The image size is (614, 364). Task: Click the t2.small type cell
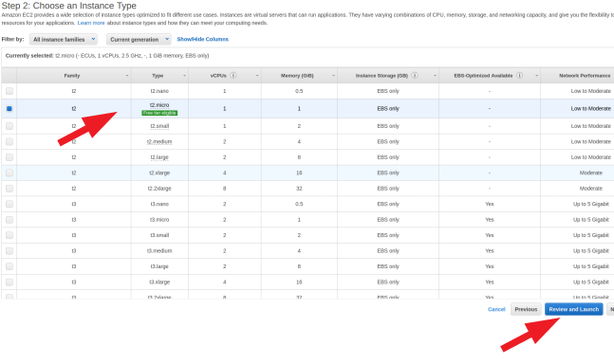pos(159,126)
